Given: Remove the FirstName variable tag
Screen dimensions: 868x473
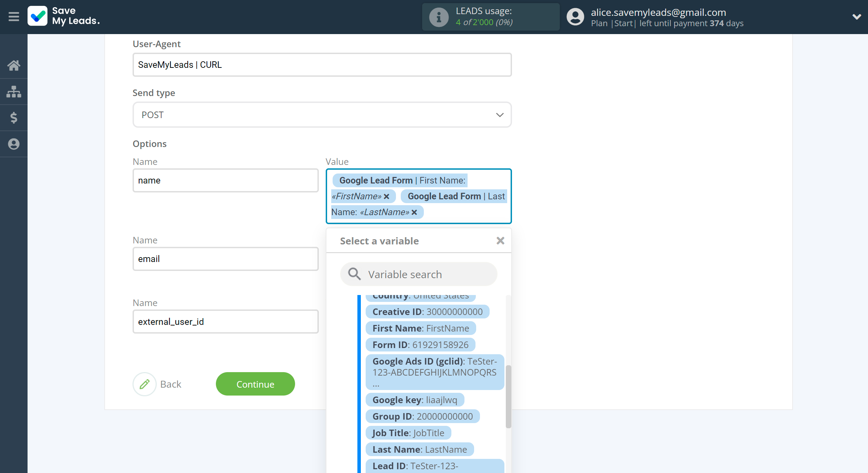Looking at the screenshot, I should [x=387, y=196].
